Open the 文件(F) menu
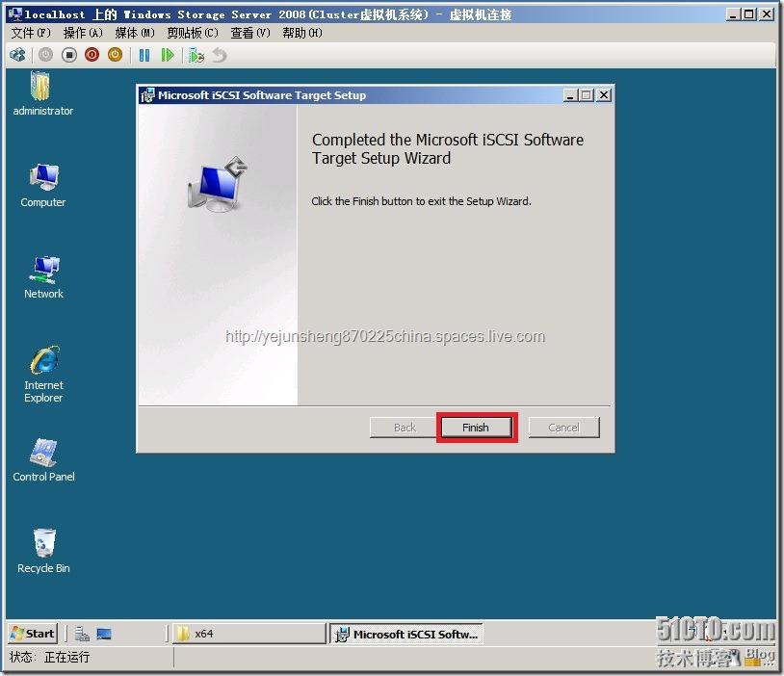Viewport: 784px width, 676px height. 31,33
